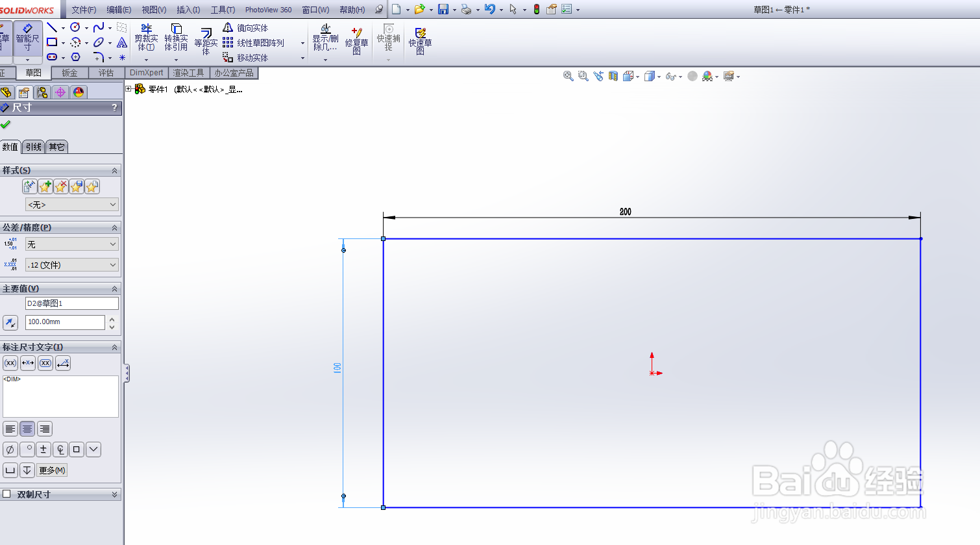Select the Sketch Text (A) tool

pos(122,42)
